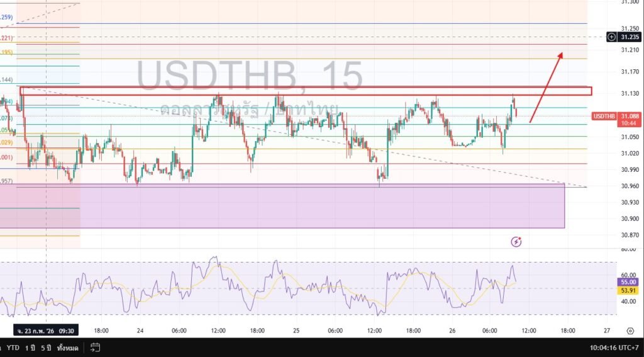Click the 31.235 crosshair price label
This screenshot has width=644, height=357.
(x=630, y=37)
